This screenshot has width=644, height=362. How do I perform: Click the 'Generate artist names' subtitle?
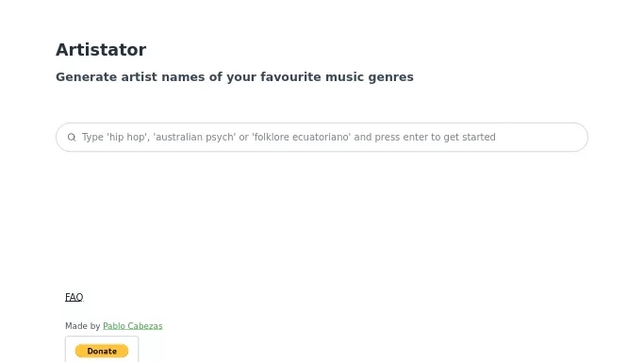235,76
